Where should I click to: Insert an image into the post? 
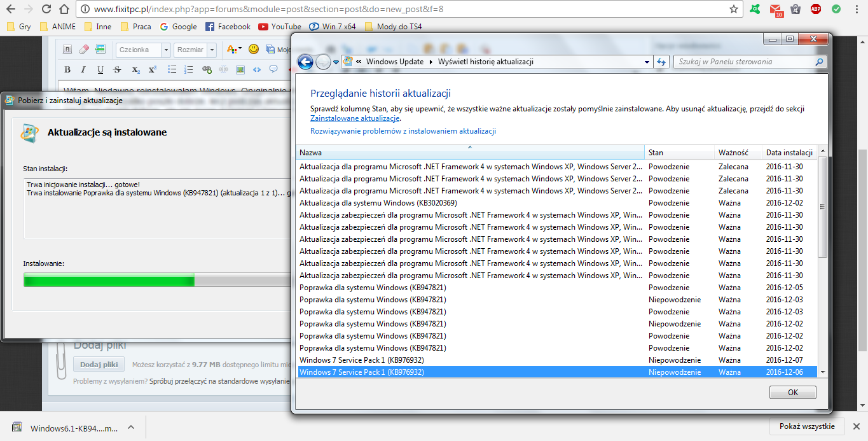pyautogui.click(x=240, y=69)
